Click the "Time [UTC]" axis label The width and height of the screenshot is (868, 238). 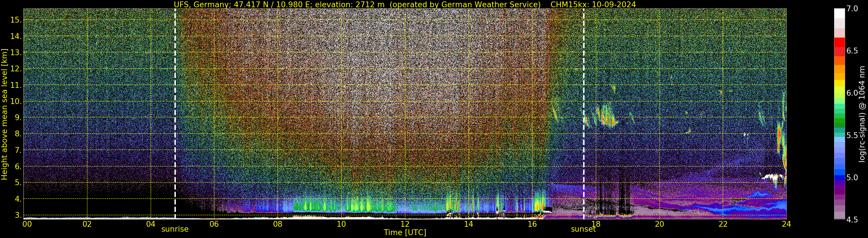405,233
